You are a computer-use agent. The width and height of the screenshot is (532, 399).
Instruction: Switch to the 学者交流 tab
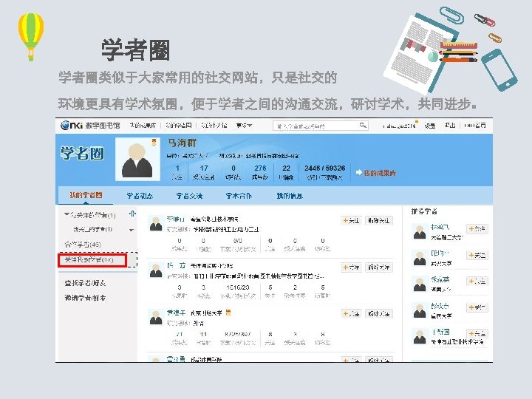point(189,196)
